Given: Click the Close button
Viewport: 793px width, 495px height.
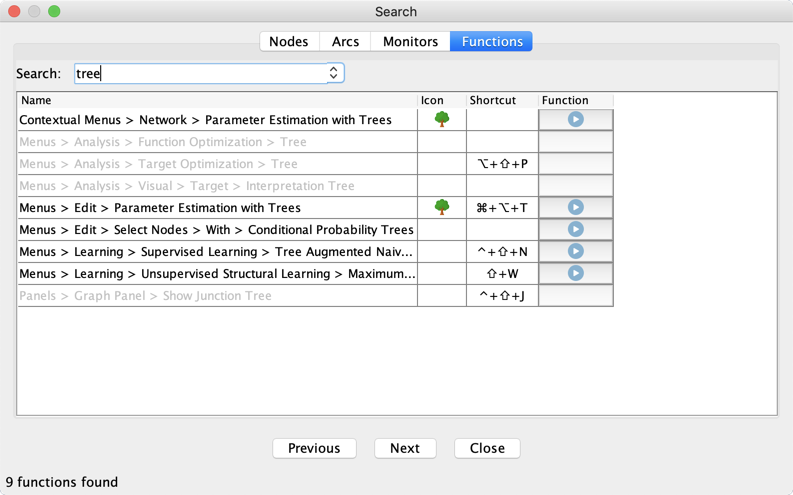Looking at the screenshot, I should (487, 448).
